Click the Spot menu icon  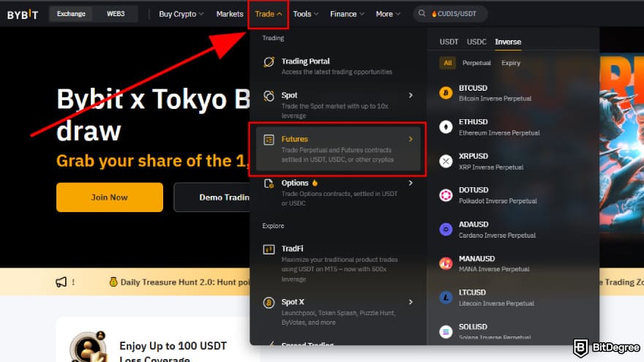click(x=269, y=96)
